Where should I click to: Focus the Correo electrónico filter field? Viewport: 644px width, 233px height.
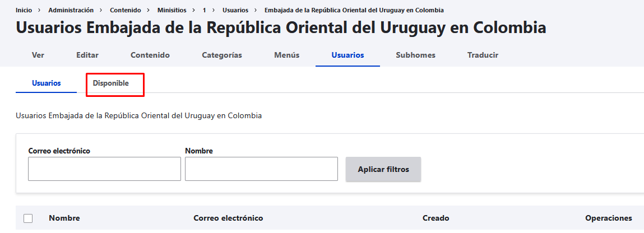[x=104, y=169]
